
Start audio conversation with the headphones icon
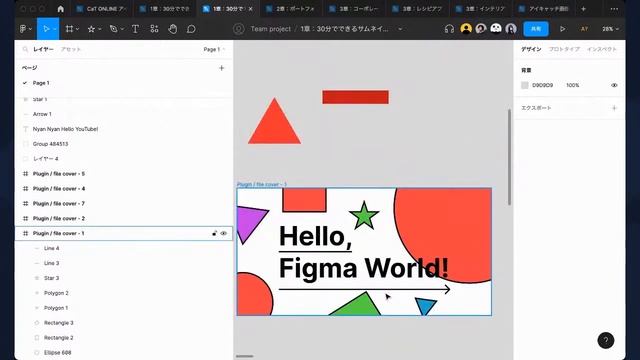(x=449, y=29)
